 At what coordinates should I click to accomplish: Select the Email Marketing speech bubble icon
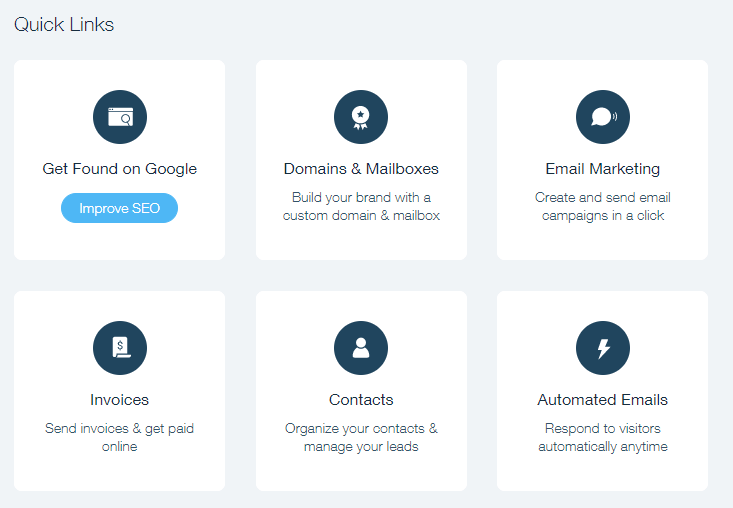tap(603, 117)
